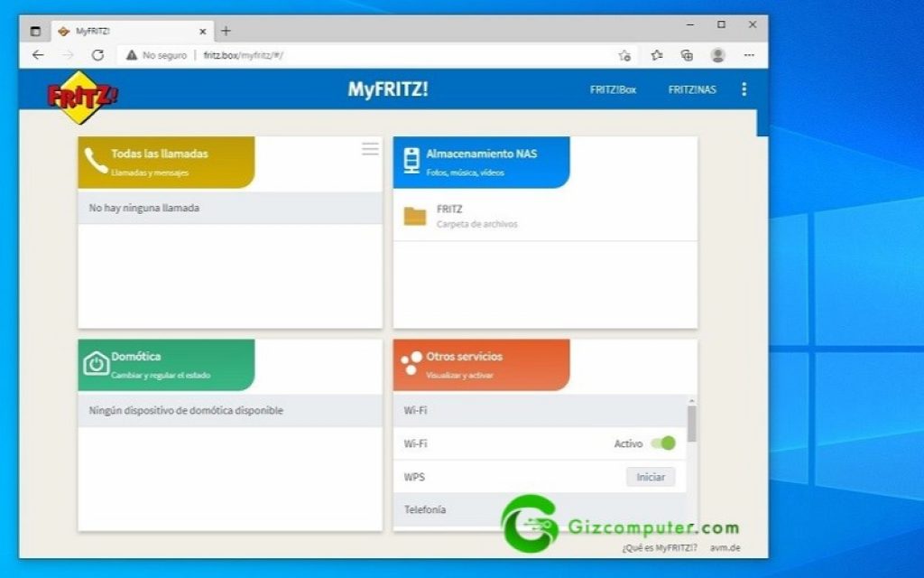This screenshot has height=578, width=924.
Task: Open the FRITZ Carpeta de archivos entry
Action: click(545, 217)
